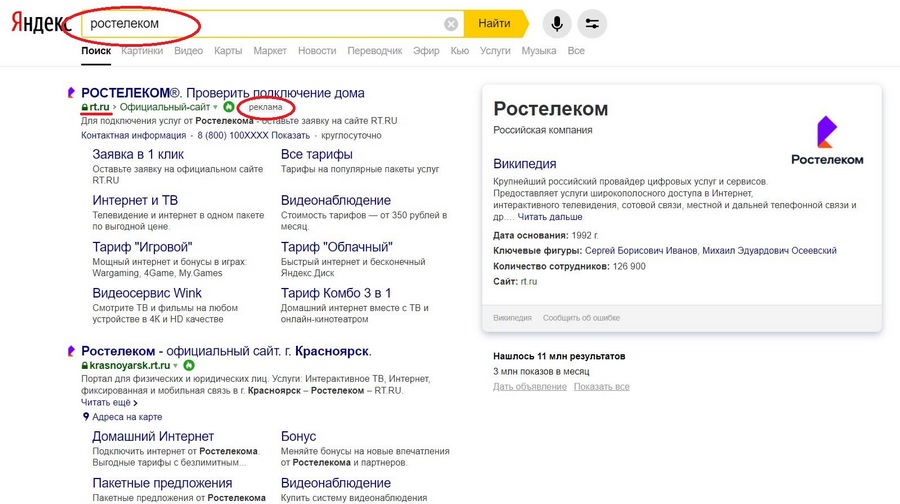Open the Все тарифы sitelink
The height and width of the screenshot is (504, 900).
(x=316, y=154)
